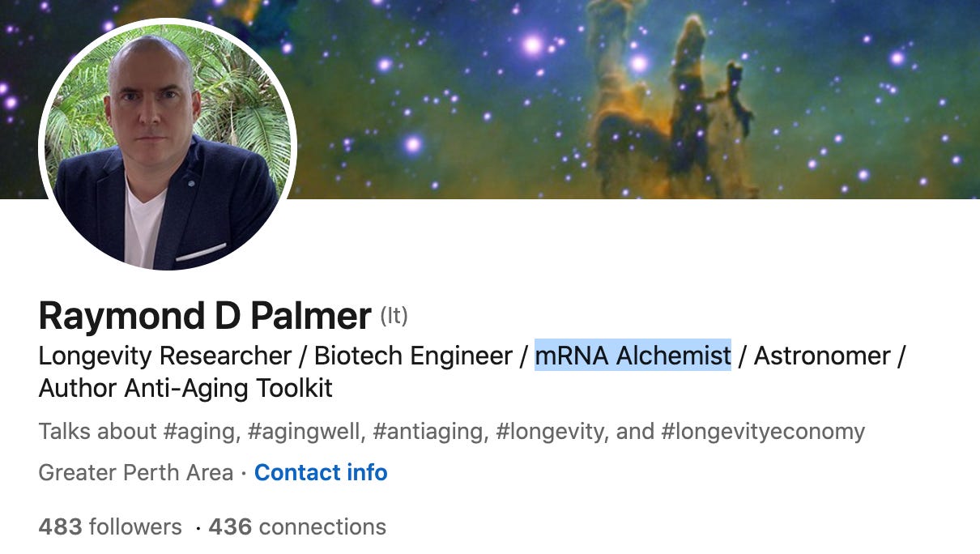Click the word Astronomer in the headline
Viewport: 980px width, 554px height.
point(822,356)
